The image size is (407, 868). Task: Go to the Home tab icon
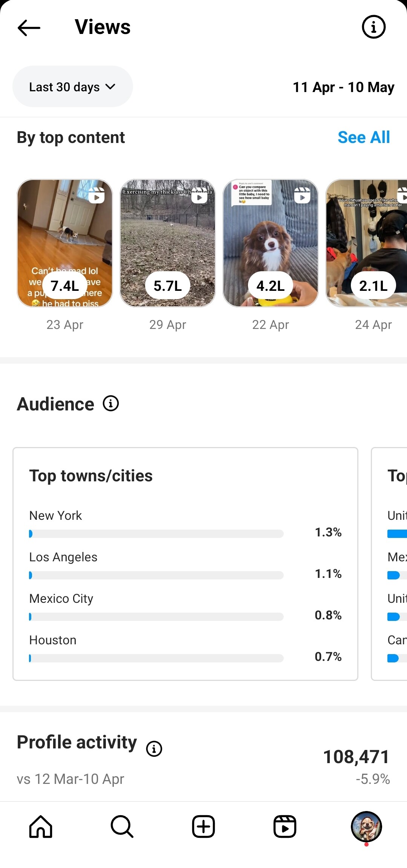41,827
